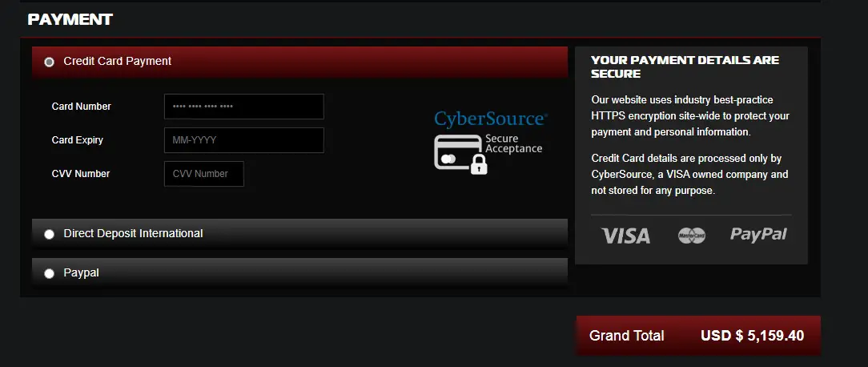Expand the Direct Deposit International section
Screen dimensions: 868x367
click(300, 233)
